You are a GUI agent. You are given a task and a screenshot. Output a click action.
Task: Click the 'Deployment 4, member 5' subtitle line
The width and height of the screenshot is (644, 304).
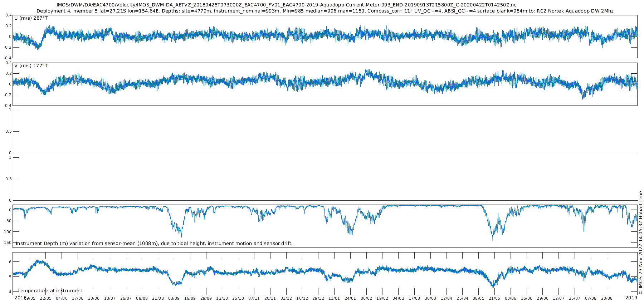coord(325,11)
